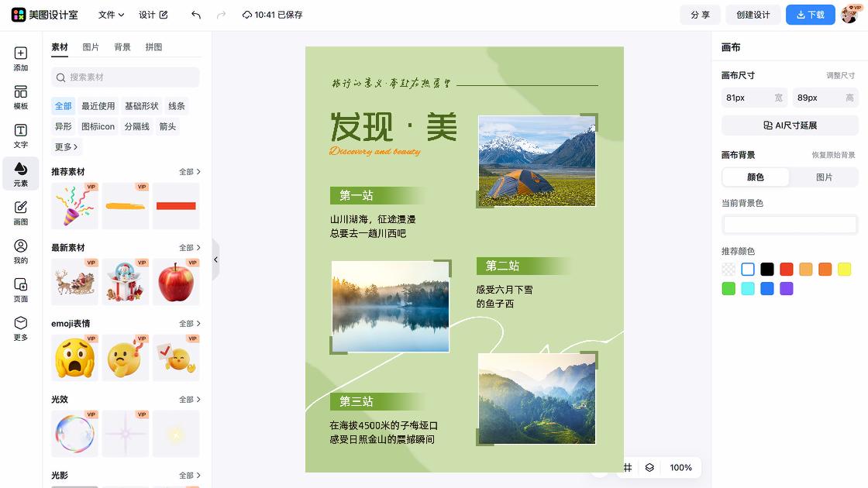This screenshot has width=868, height=488.
Task: Collapse the left panel with arrow handle
Action: tap(216, 259)
